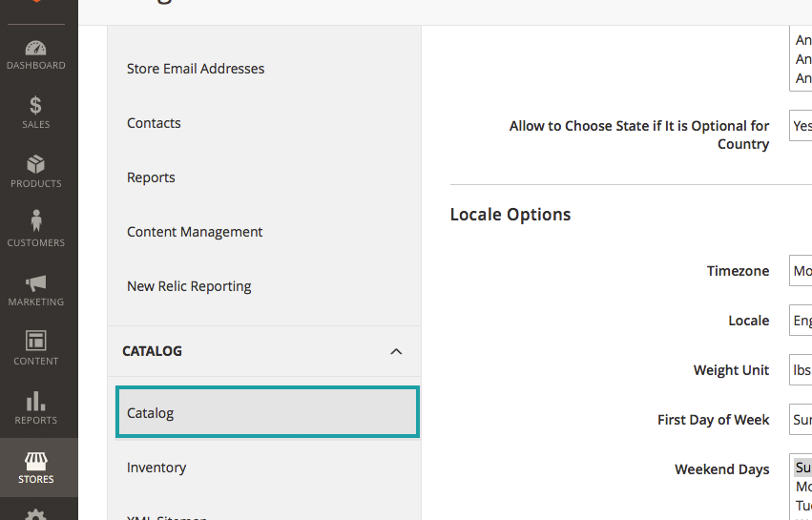Open the Products box icon
The height and width of the screenshot is (520, 812).
point(36,165)
